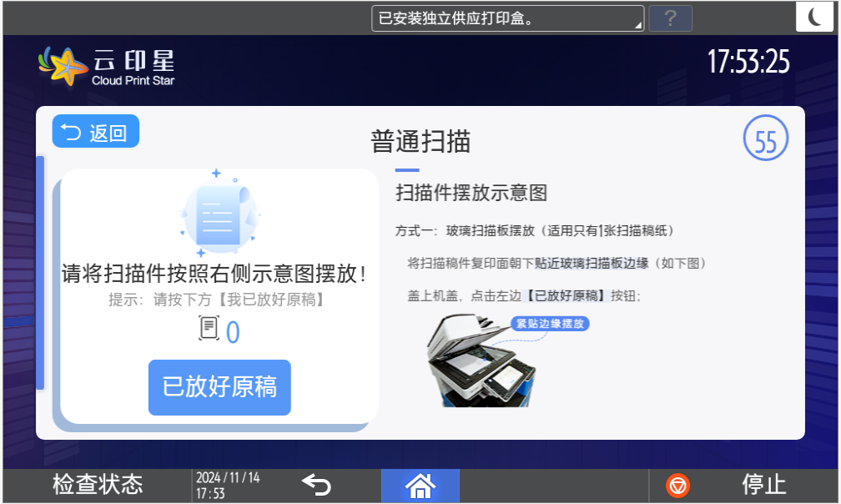Screen dimensions: 841x504
Task: Click the 紧贴边缘摆放 callout label
Action: pyautogui.click(x=550, y=324)
